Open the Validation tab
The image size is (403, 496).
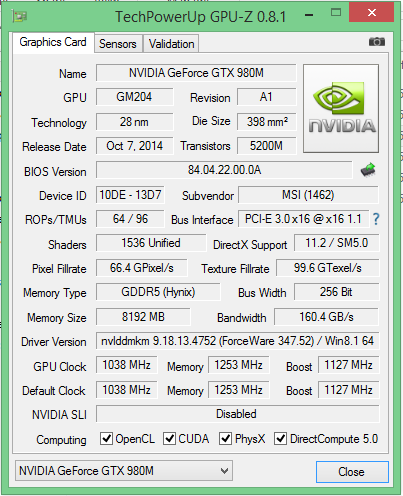coord(171,44)
